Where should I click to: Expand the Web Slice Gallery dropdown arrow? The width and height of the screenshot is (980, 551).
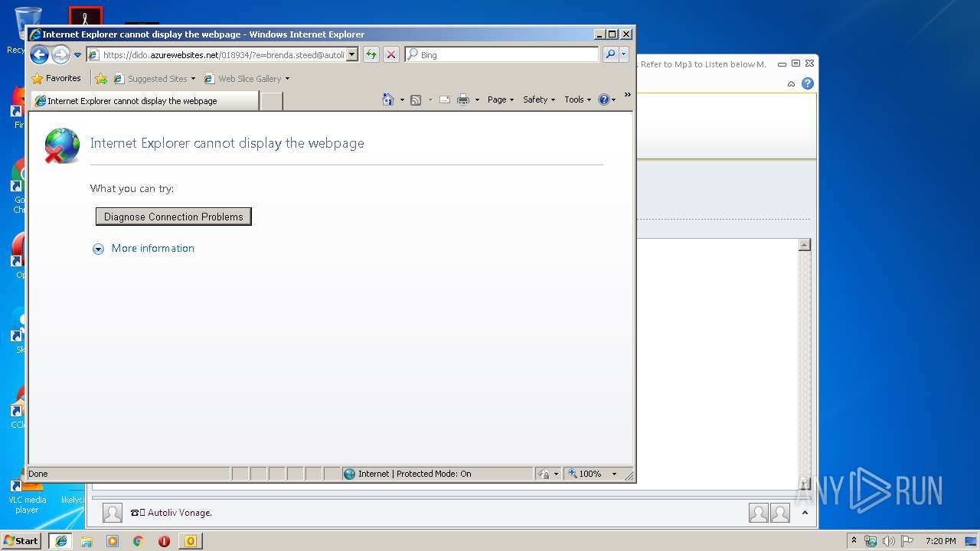coord(287,79)
